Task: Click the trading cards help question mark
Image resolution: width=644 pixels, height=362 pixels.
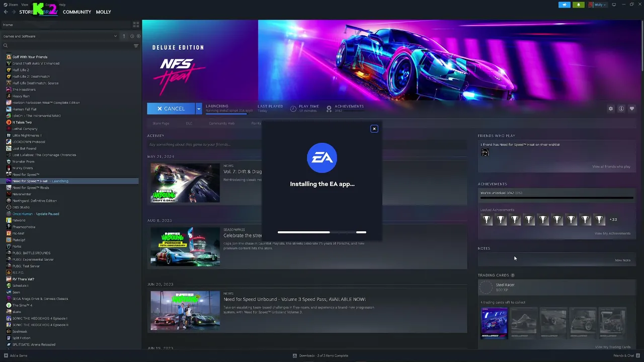Action: tap(513, 276)
